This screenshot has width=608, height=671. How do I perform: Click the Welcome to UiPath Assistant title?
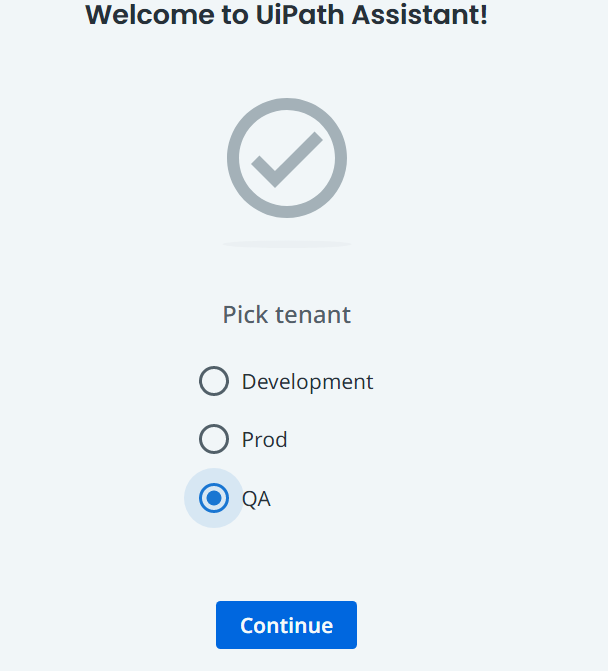(x=286, y=15)
